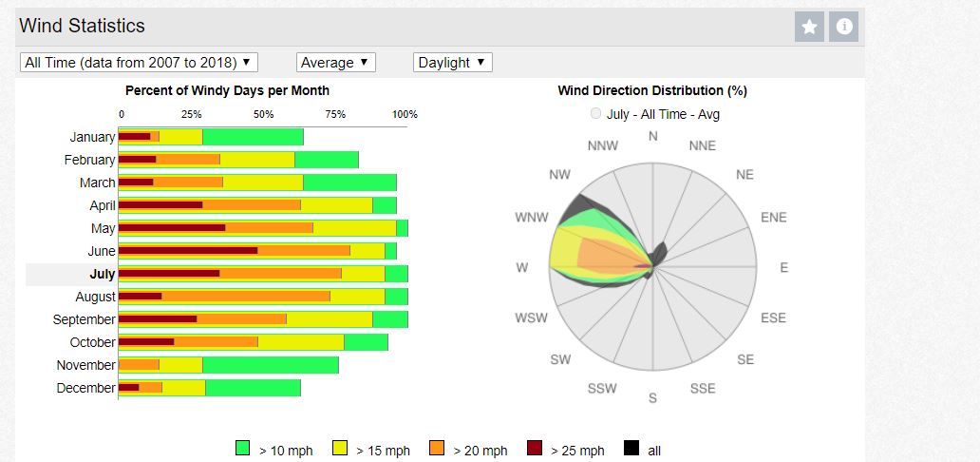Viewport: 980px width, 462px height.
Task: Click the black 'all' legend swatch
Action: click(631, 449)
